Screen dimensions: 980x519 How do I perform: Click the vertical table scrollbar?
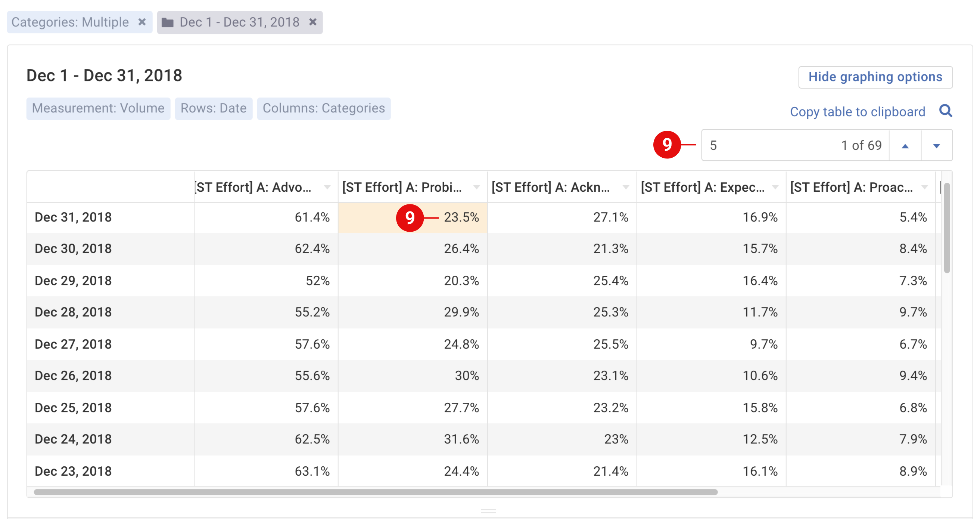click(x=946, y=228)
